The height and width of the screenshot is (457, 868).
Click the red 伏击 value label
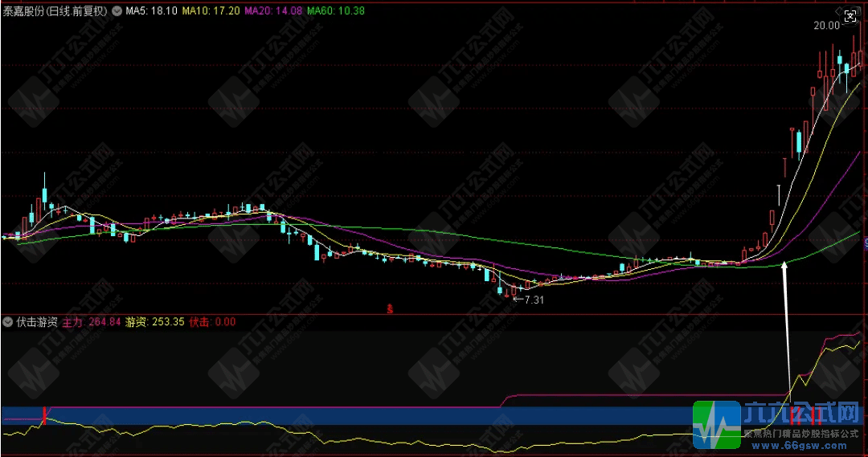coord(212,322)
